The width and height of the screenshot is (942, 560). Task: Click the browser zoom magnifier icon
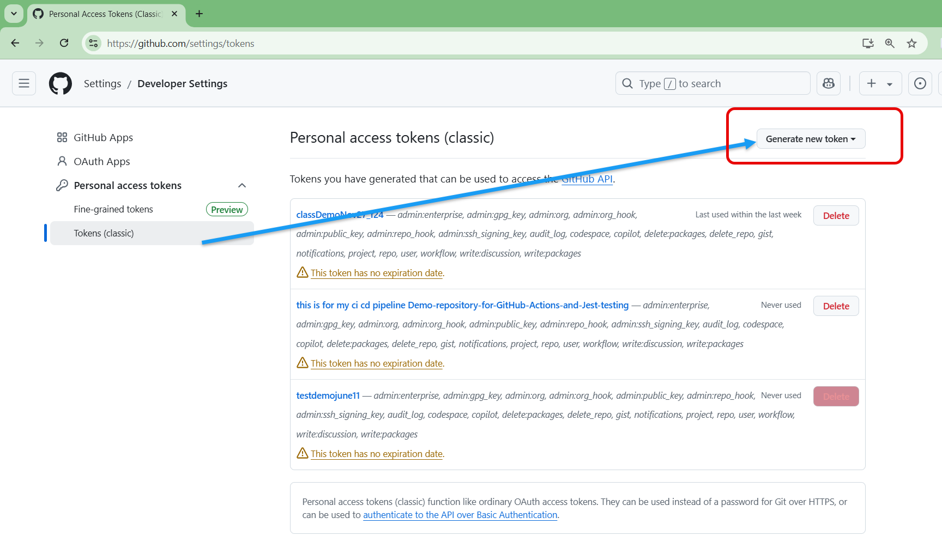click(890, 43)
